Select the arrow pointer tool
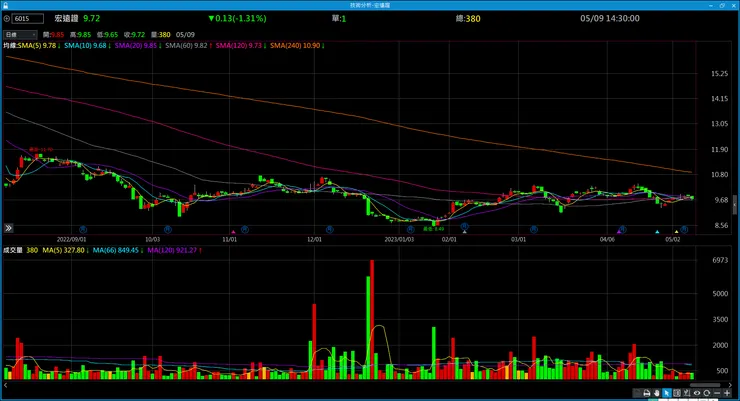This screenshot has width=740, height=401. (667, 393)
